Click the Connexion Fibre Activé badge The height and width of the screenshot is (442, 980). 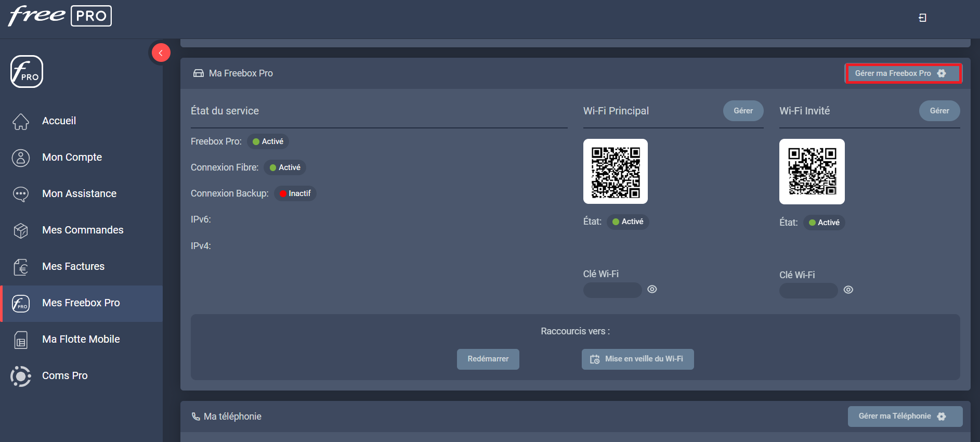click(285, 167)
